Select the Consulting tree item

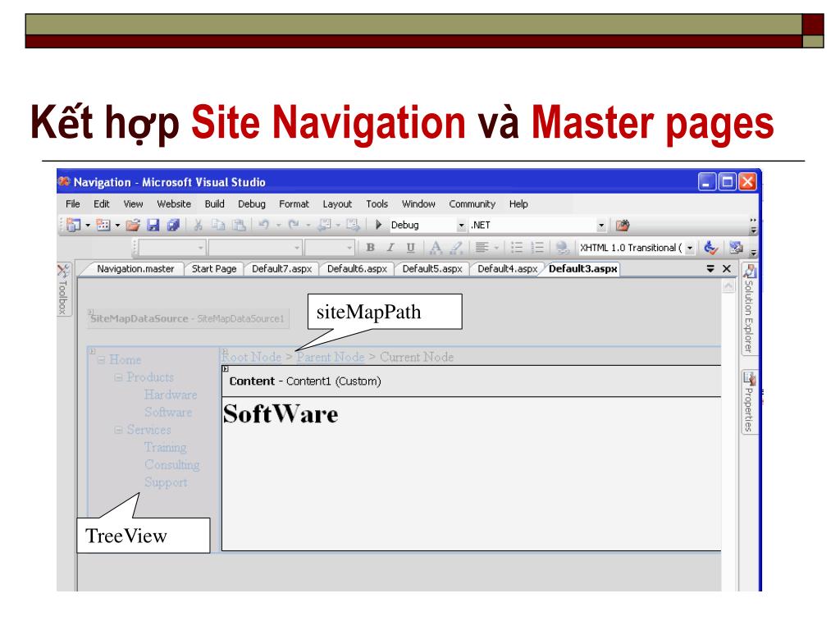[172, 465]
